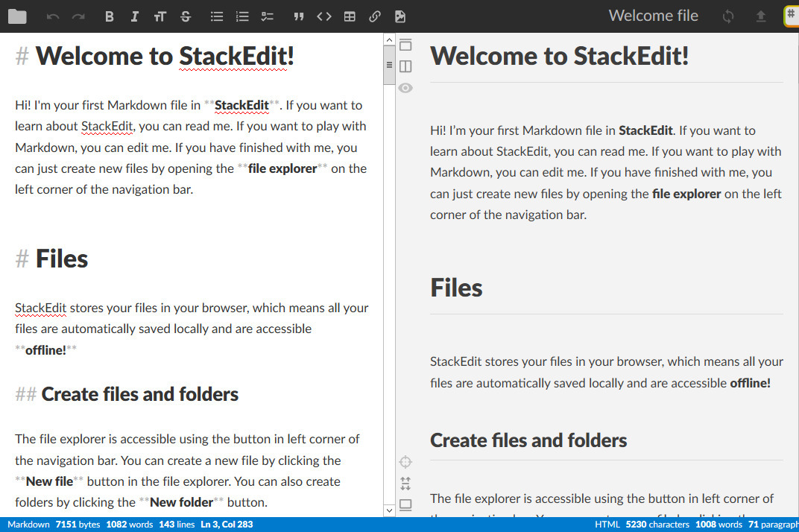Image resolution: width=799 pixels, height=532 pixels.
Task: Toggle scroll sync icon
Action: point(405,484)
